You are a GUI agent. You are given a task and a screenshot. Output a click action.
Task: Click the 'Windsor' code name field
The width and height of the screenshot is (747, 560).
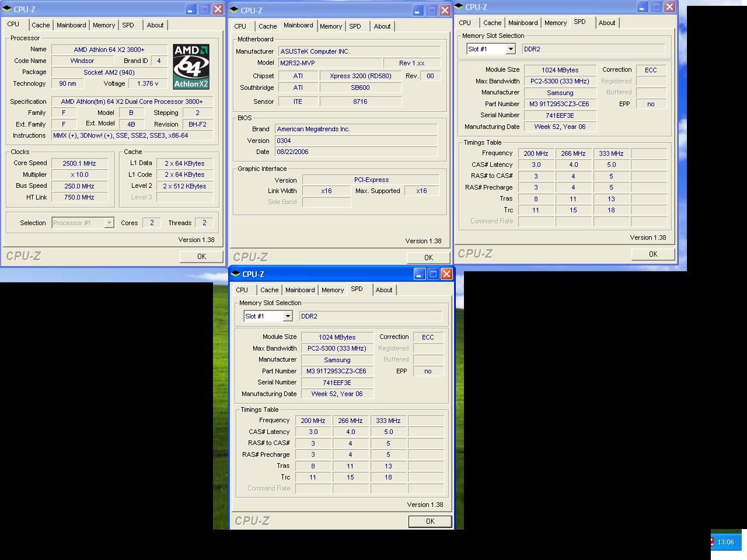82,61
